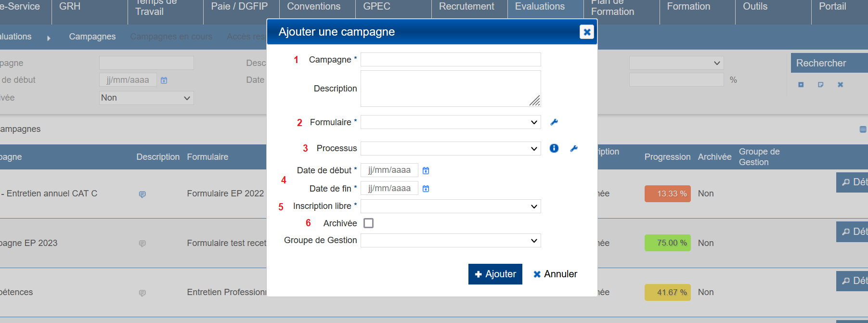Image resolution: width=868 pixels, height=323 pixels.
Task: Click the Annuler button
Action: 555,274
